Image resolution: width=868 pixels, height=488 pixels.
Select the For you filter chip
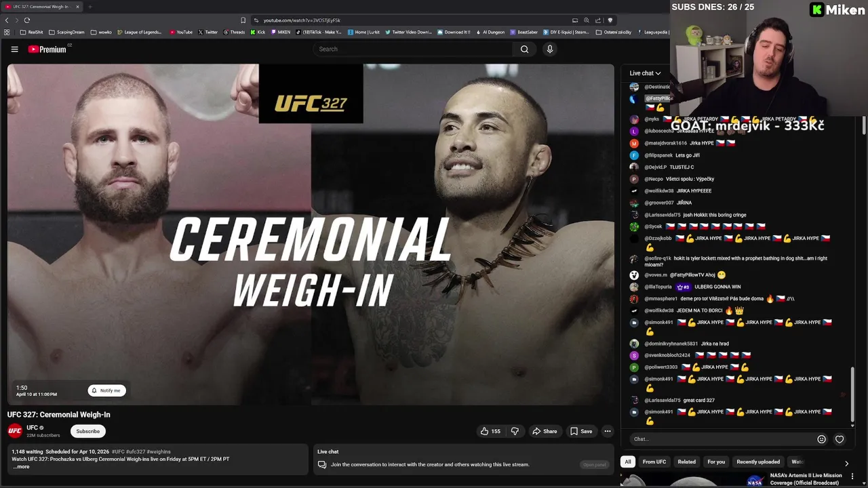[x=716, y=462]
